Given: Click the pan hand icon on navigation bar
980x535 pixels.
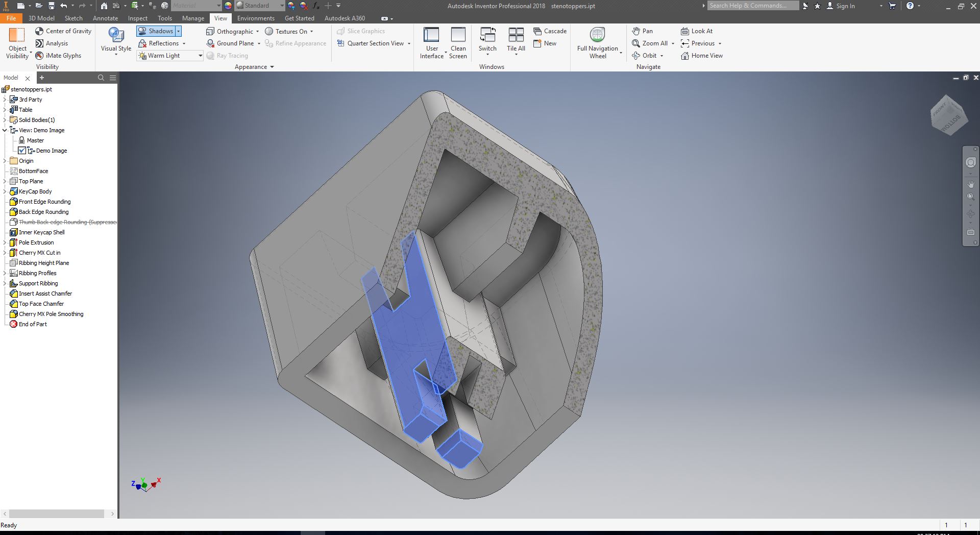Looking at the screenshot, I should pyautogui.click(x=970, y=184).
